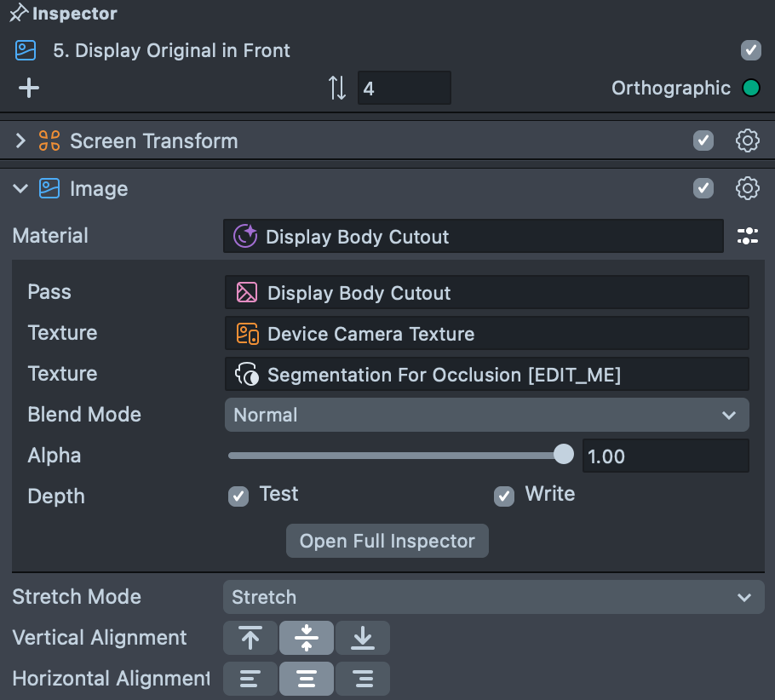Click the Open Full Inspector button
Image resolution: width=775 pixels, height=700 pixels.
[387, 541]
